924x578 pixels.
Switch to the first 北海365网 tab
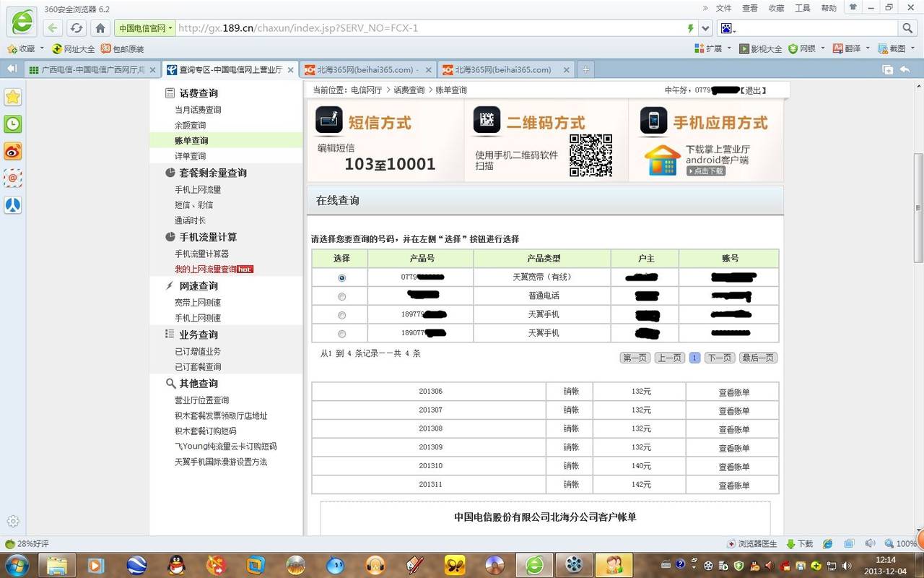pyautogui.click(x=367, y=69)
